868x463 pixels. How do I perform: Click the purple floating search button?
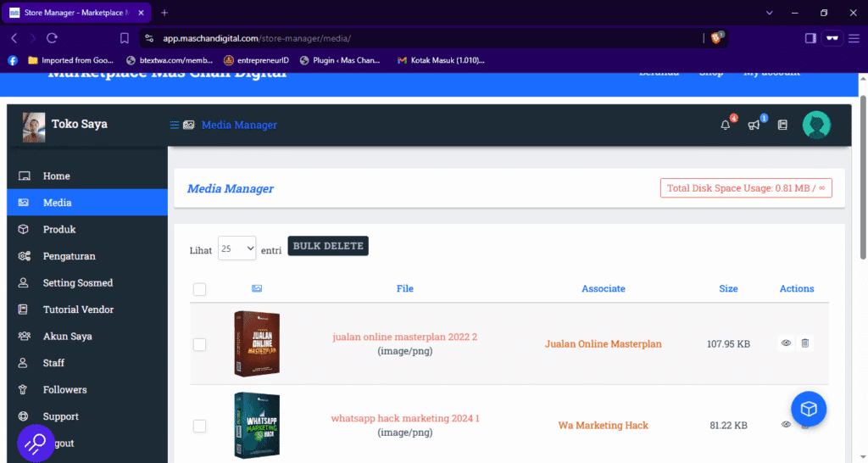pos(36,443)
